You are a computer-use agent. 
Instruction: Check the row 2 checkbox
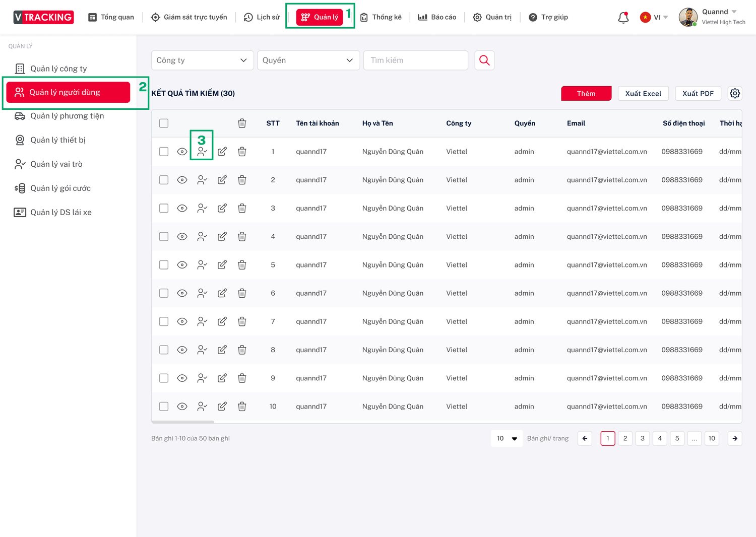164,180
